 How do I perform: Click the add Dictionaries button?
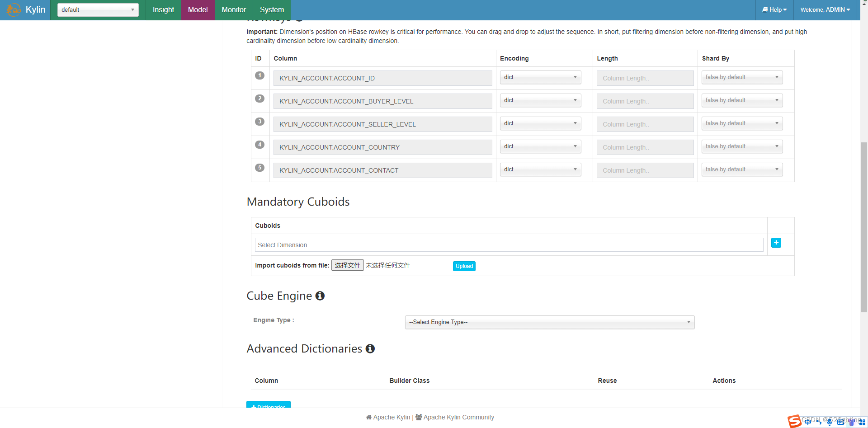pyautogui.click(x=269, y=404)
